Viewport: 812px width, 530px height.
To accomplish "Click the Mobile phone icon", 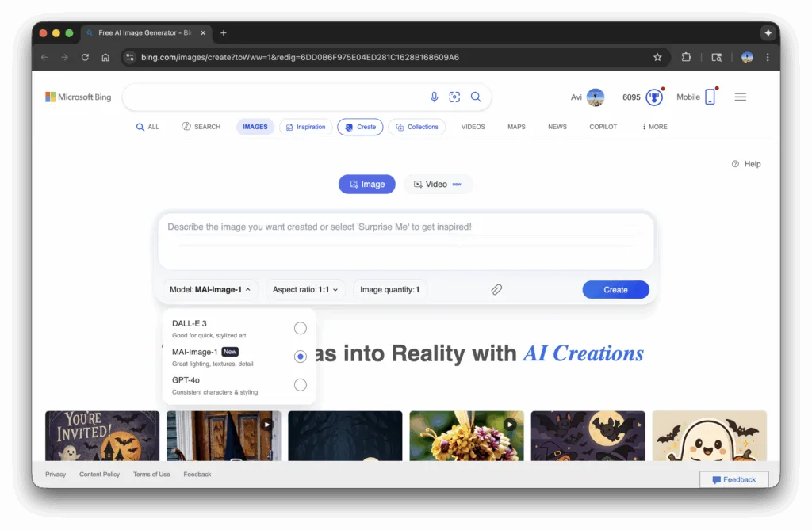I will click(x=710, y=97).
